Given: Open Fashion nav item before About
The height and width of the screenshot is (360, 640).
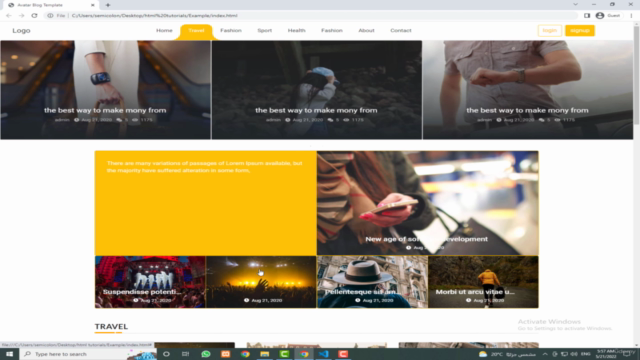Looking at the screenshot, I should (332, 31).
